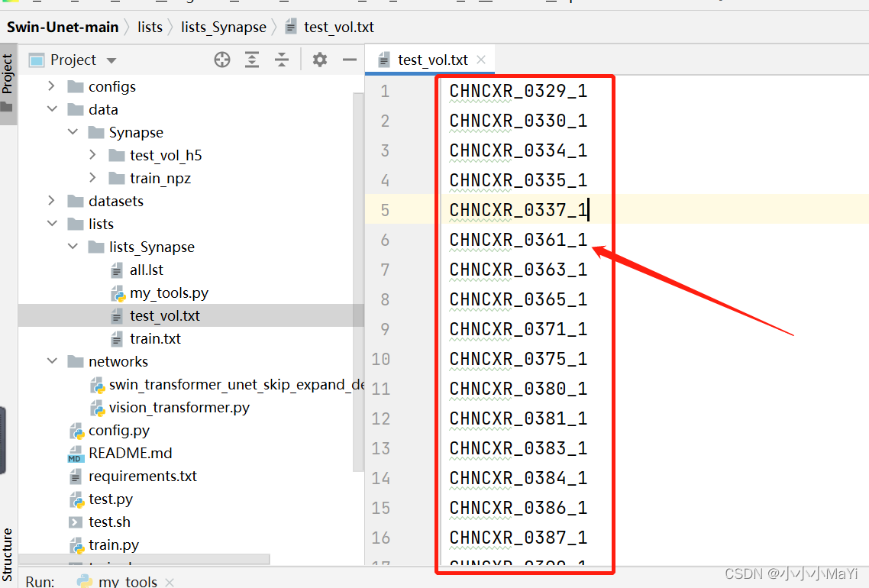Image resolution: width=869 pixels, height=588 pixels.
Task: Select the test_vol_h5 folder icon
Action: (x=116, y=155)
